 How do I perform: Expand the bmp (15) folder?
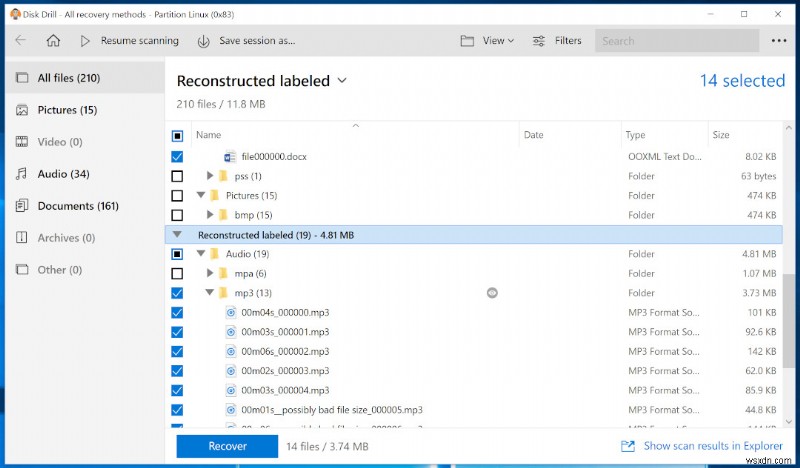pos(211,215)
